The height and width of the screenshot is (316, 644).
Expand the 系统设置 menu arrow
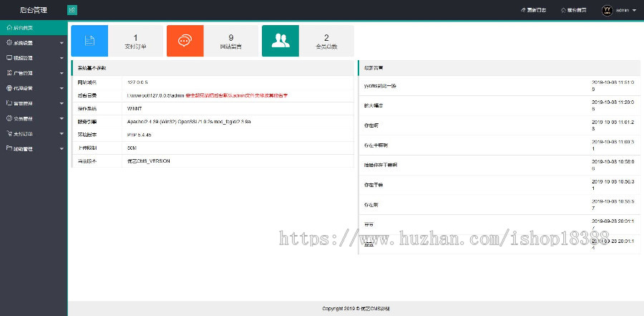62,43
